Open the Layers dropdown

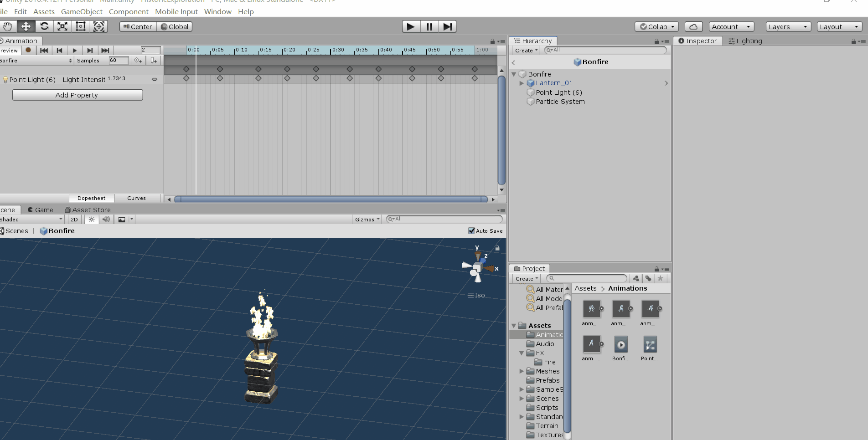click(x=788, y=26)
